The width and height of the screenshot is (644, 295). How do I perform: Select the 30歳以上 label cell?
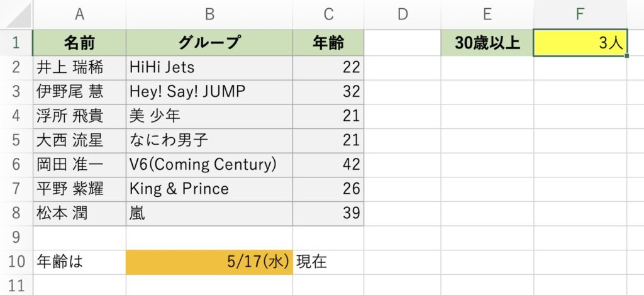(487, 43)
